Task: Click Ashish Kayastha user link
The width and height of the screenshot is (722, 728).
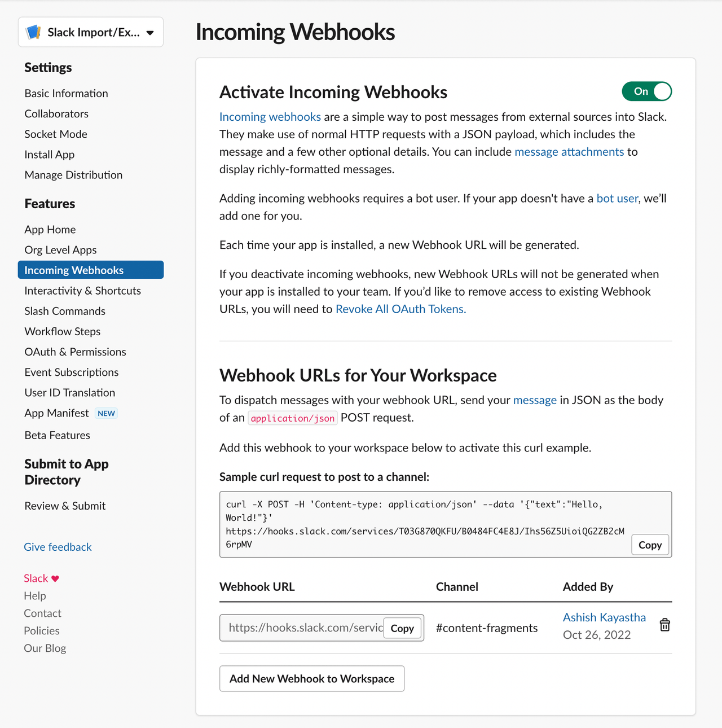Action: point(604,617)
